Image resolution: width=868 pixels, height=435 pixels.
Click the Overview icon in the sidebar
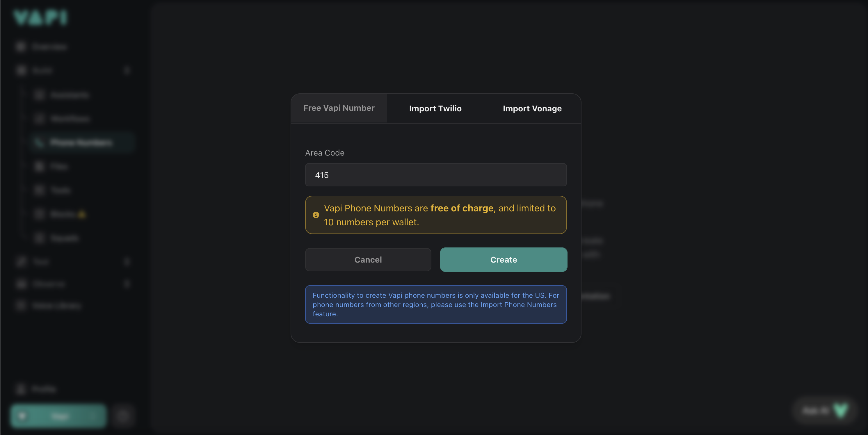coord(21,47)
